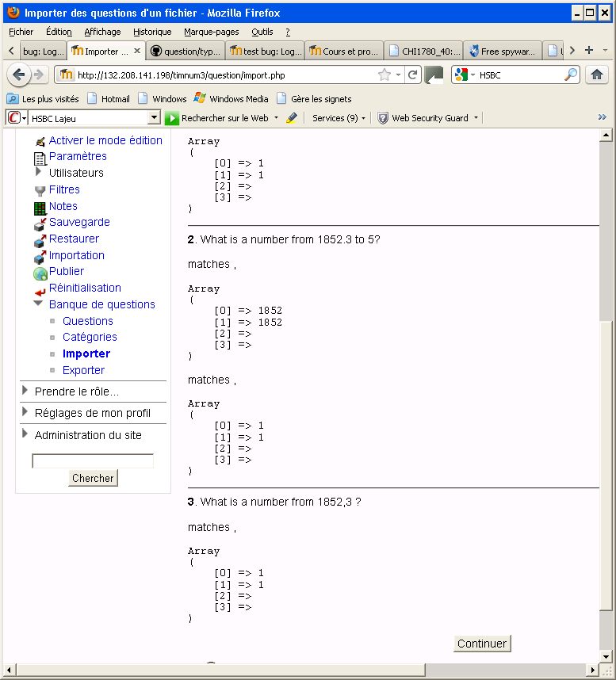Click the Filtres funnel icon
Screen dimensions: 616x680
(40, 191)
